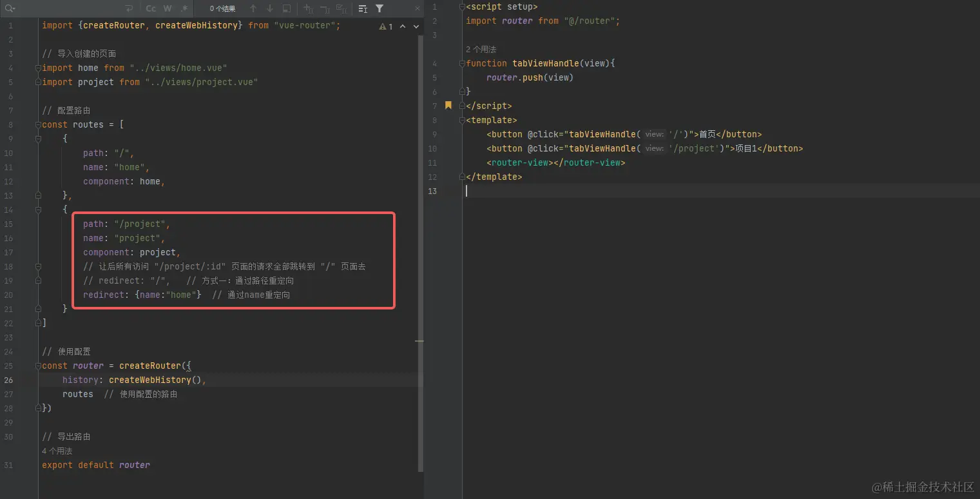The image size is (980, 499).
Task: Click the '// 配置路由' comment
Action: point(66,110)
